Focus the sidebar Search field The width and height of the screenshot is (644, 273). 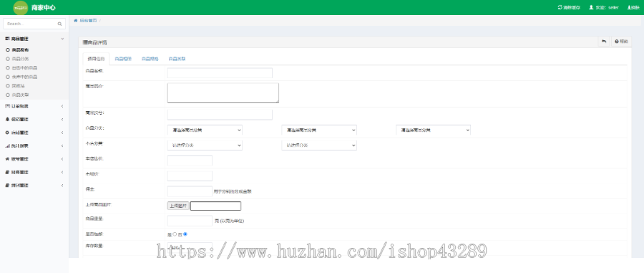point(34,24)
